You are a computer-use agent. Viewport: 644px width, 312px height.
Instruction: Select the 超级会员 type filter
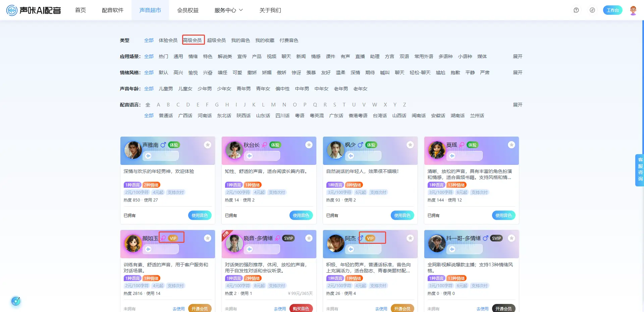tap(216, 40)
